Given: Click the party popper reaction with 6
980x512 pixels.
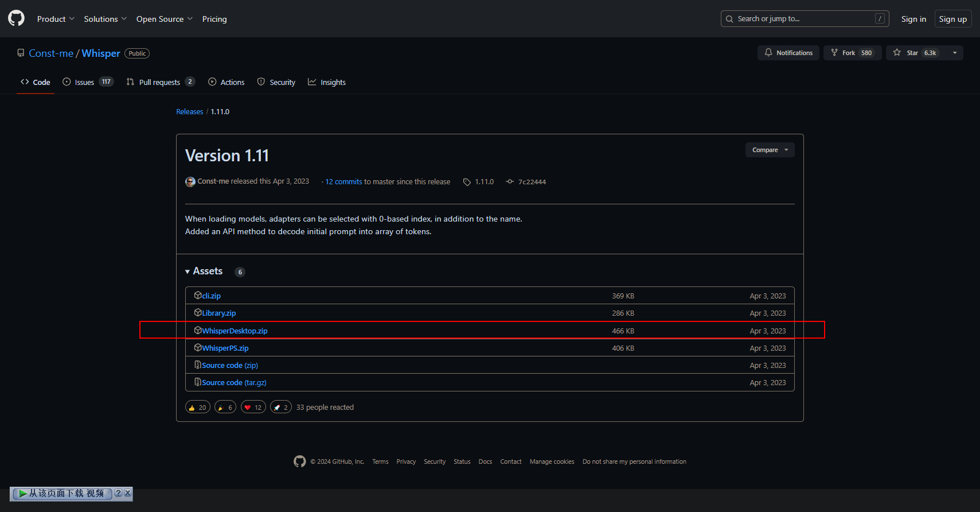Looking at the screenshot, I should (x=225, y=408).
